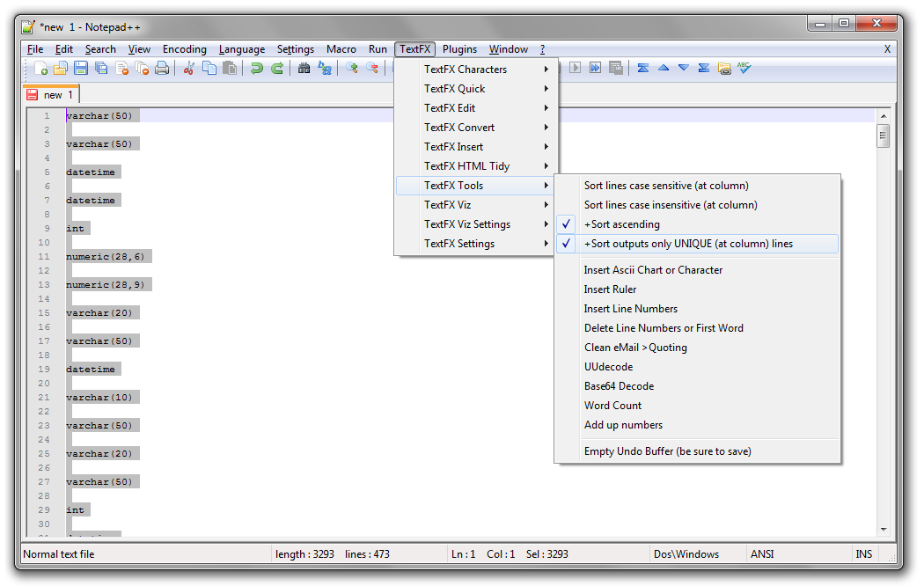The image size is (924, 586).
Task: Open the Language menu
Action: 242,49
